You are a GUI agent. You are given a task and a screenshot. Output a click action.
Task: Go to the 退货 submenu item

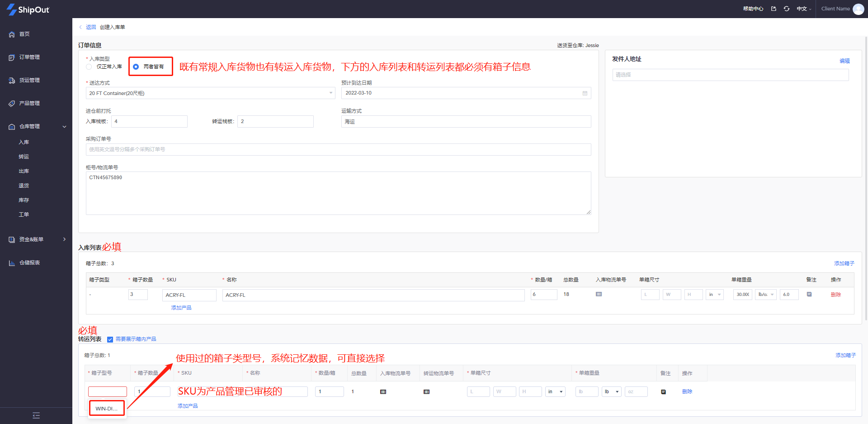click(24, 186)
